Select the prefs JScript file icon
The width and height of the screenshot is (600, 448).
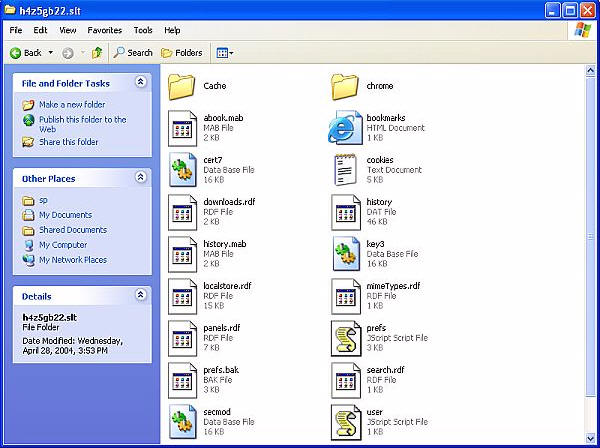pos(345,337)
